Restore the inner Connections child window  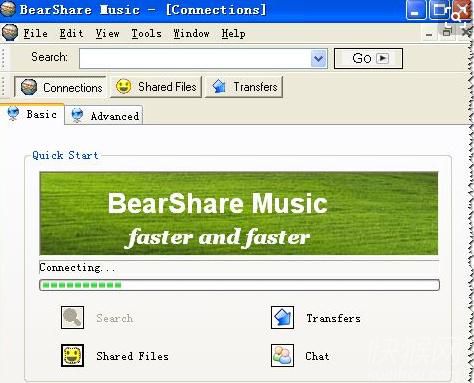coord(447,32)
